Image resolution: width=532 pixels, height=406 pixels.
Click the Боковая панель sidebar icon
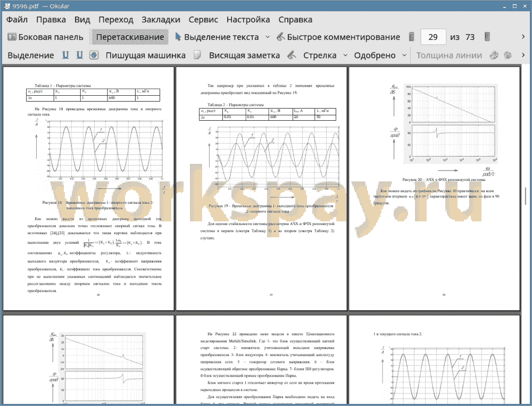[12, 37]
